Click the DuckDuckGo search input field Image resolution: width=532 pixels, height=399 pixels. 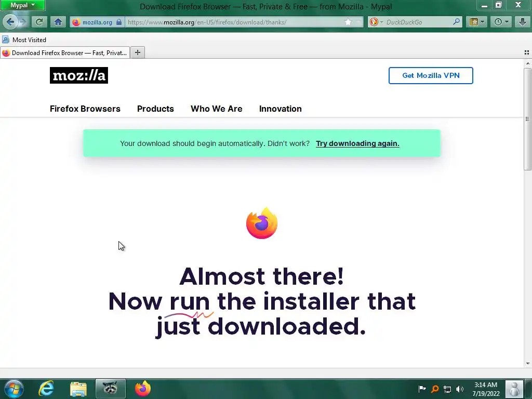pos(418,22)
